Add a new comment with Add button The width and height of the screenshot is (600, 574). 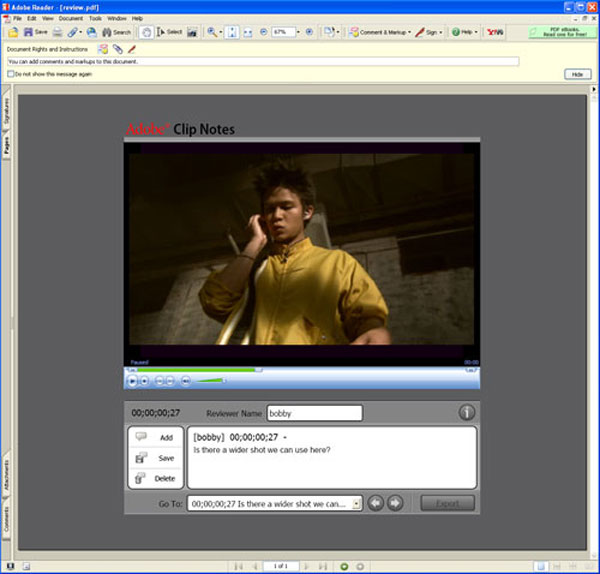tap(156, 437)
